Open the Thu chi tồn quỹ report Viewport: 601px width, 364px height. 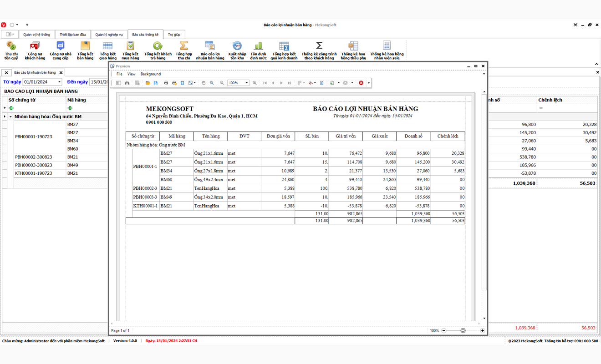(x=11, y=50)
